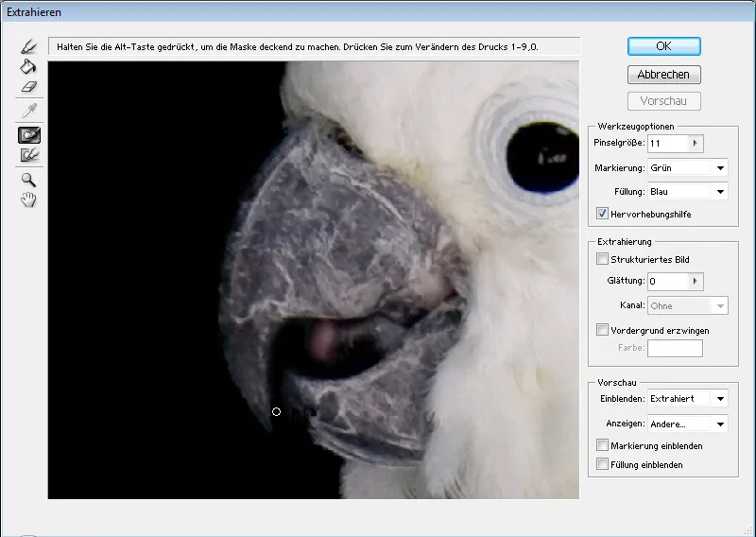Click the Extrahieren title bar text

34,12
